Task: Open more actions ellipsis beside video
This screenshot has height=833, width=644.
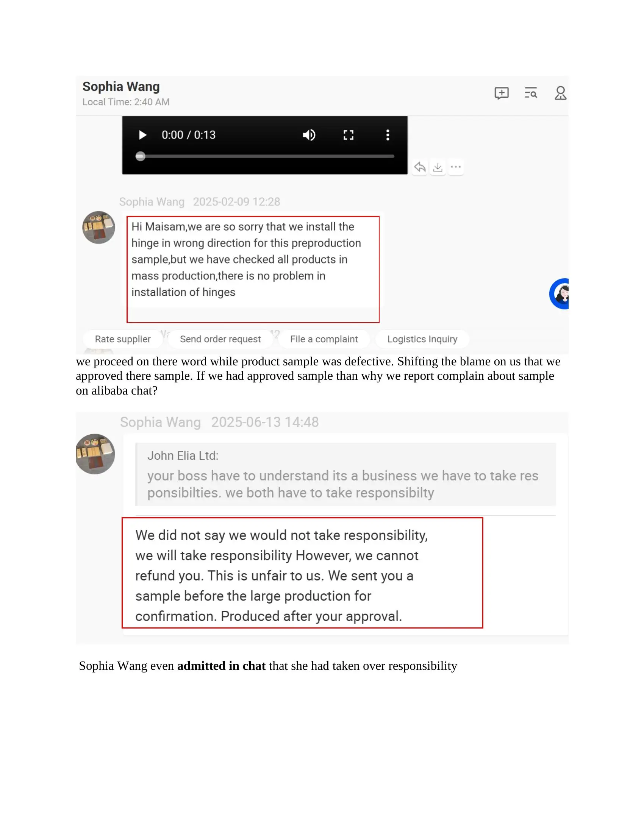Action: coord(456,167)
